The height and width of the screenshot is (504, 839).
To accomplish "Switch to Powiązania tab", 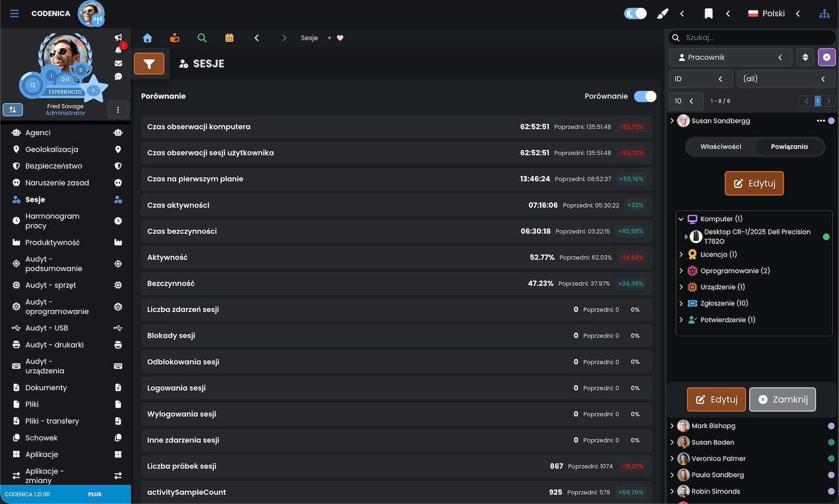I will [x=789, y=147].
